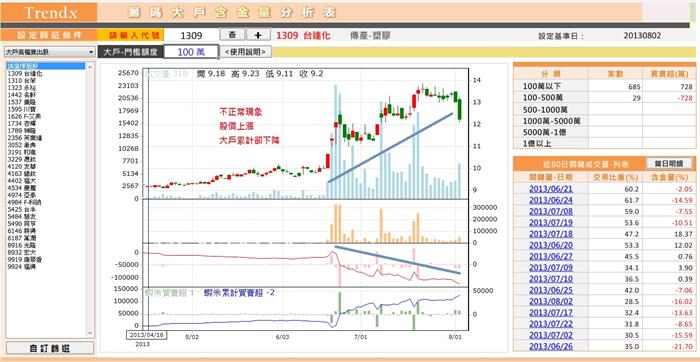Open the 2013/07/17 key-volume date link
This screenshot has height=362, width=700.
point(550,313)
